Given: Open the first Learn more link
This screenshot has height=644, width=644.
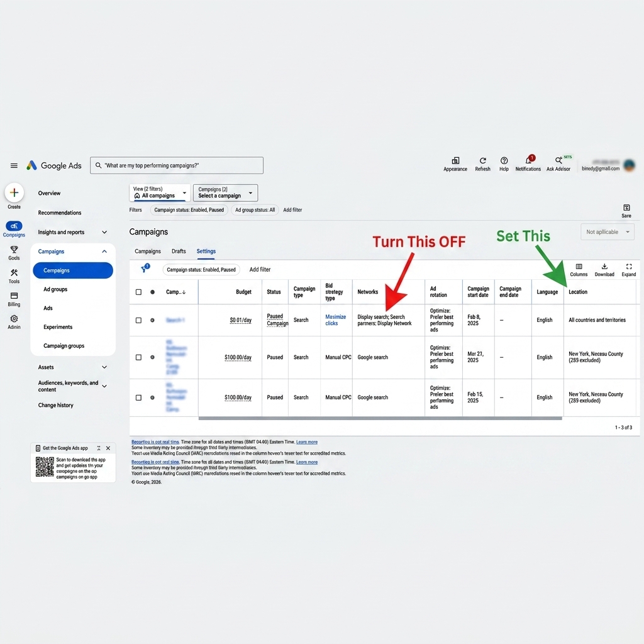Looking at the screenshot, I should tap(307, 442).
